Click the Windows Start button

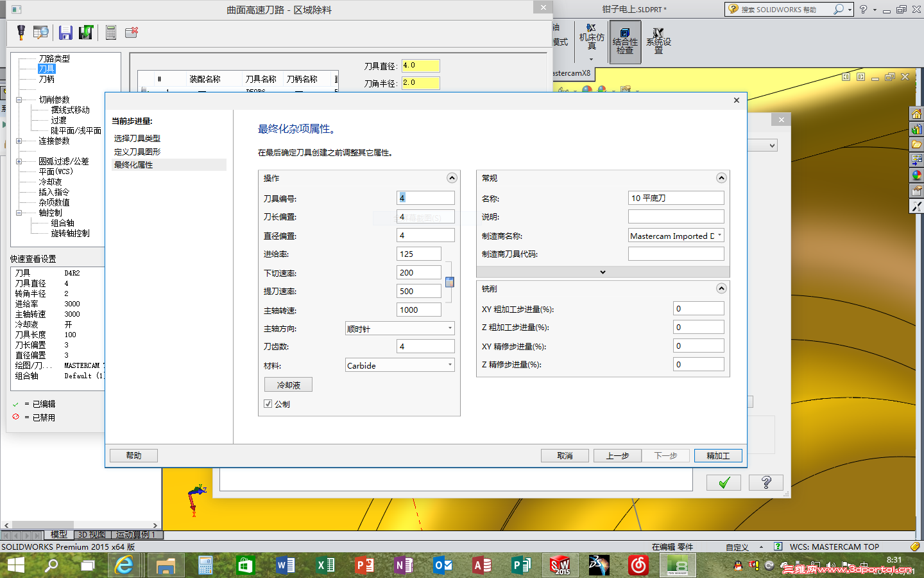tap(15, 565)
